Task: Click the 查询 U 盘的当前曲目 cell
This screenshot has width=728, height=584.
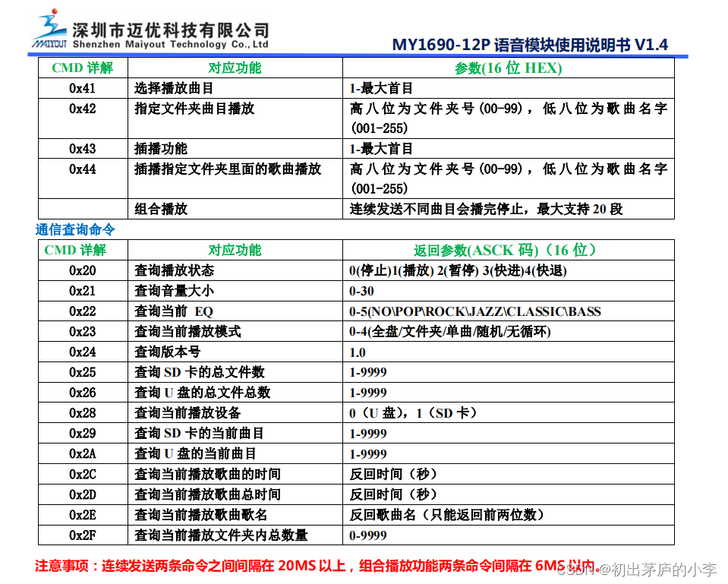Action: (x=235, y=453)
